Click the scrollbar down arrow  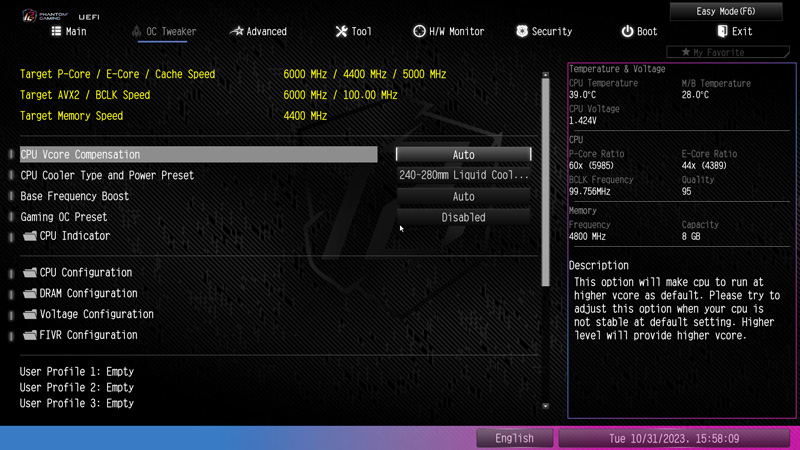(x=545, y=406)
